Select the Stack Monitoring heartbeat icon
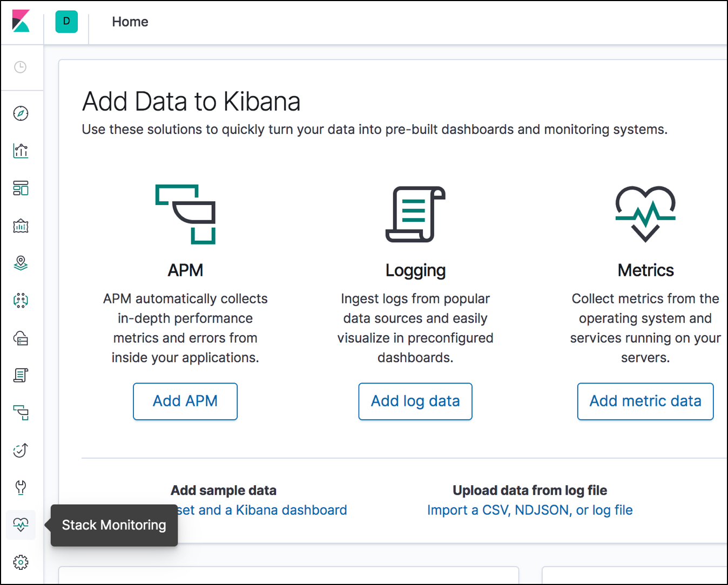728x585 pixels. click(20, 525)
